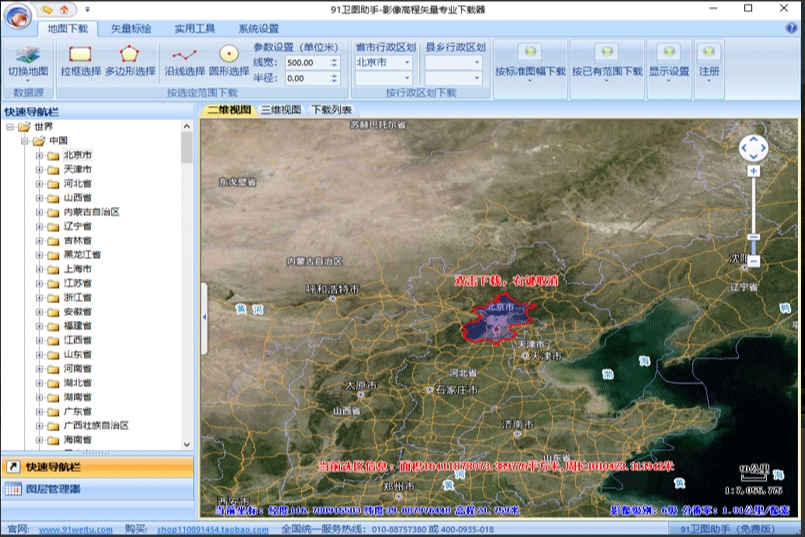Viewport: 805px width, 537px height.
Task: Expand the 河北省 tree node
Action: point(40,184)
